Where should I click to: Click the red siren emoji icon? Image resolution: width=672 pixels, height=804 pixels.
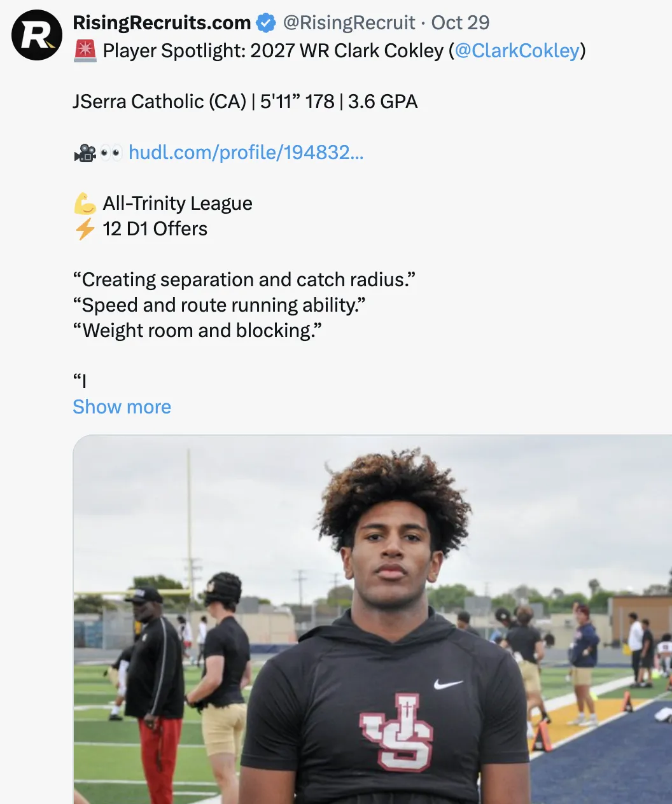pos(85,51)
